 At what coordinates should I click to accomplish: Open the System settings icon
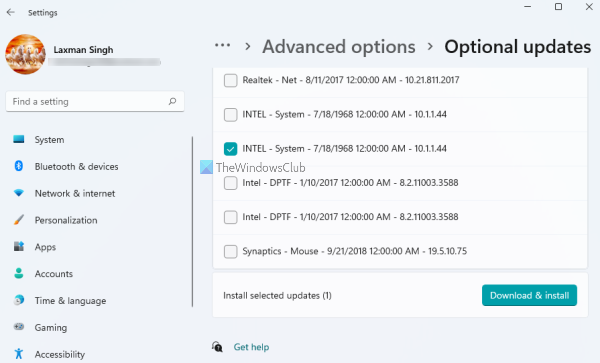pos(19,139)
